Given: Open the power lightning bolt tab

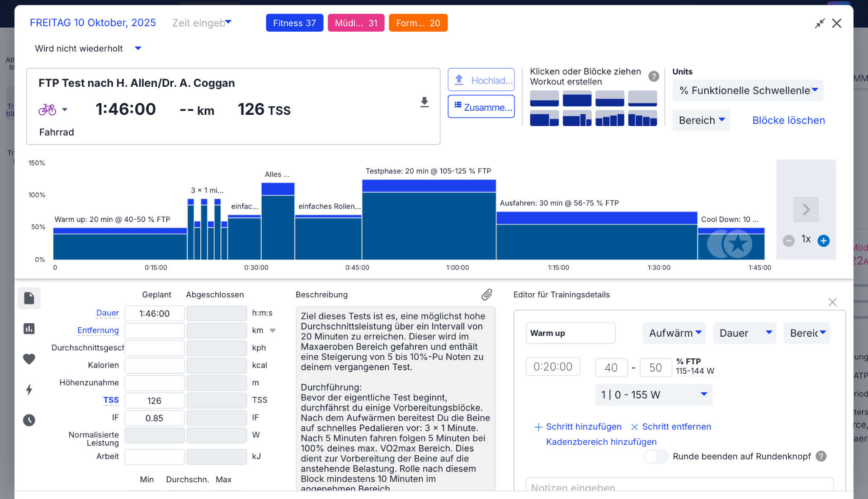Looking at the screenshot, I should (x=29, y=390).
